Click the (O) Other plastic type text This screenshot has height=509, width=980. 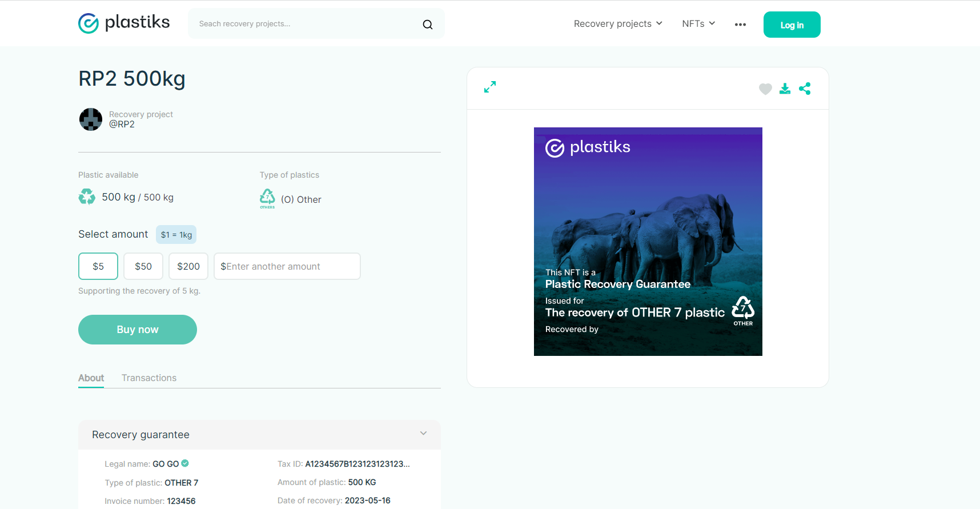(301, 199)
